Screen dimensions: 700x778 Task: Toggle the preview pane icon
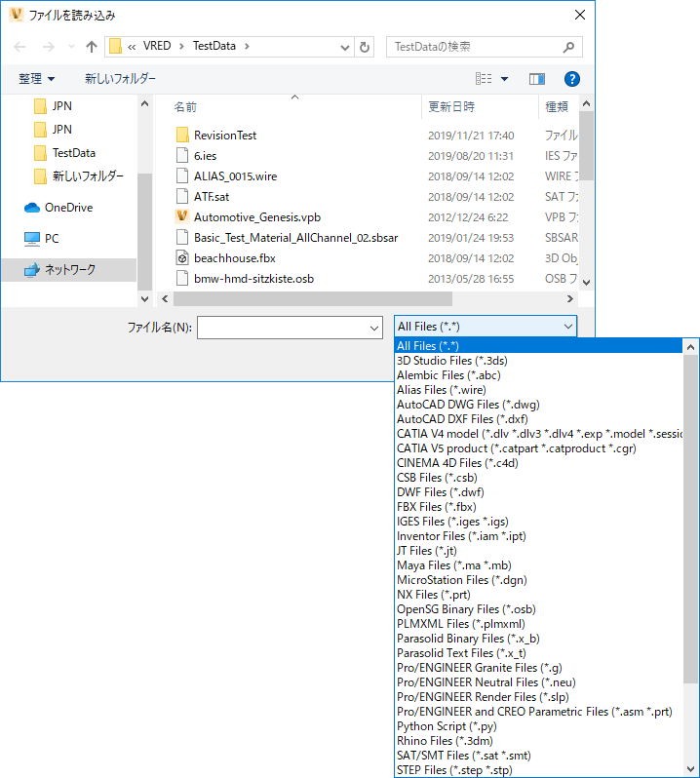point(537,78)
